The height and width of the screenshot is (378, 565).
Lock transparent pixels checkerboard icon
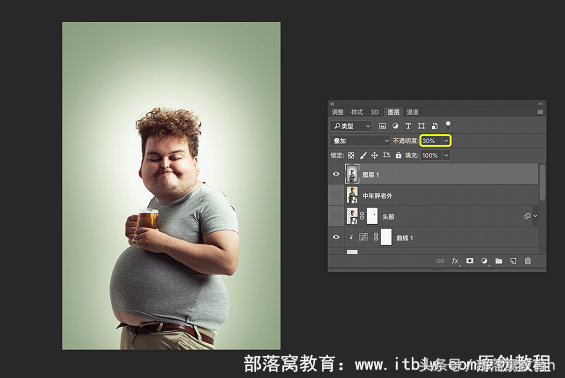pyautogui.click(x=351, y=155)
